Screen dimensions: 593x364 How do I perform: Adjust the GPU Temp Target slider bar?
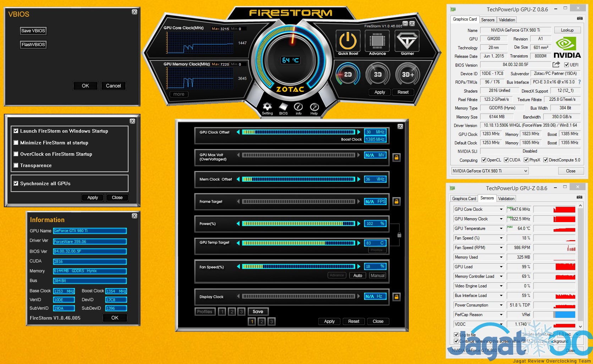point(298,243)
